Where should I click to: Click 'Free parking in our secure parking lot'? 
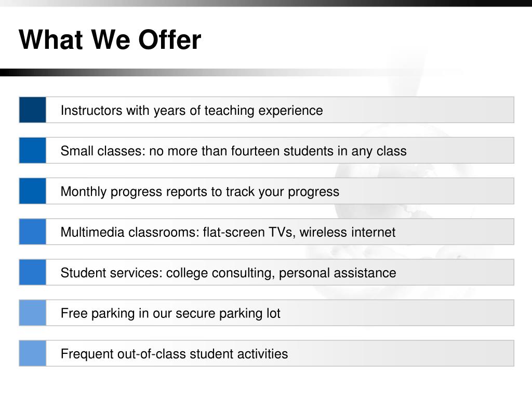point(170,313)
